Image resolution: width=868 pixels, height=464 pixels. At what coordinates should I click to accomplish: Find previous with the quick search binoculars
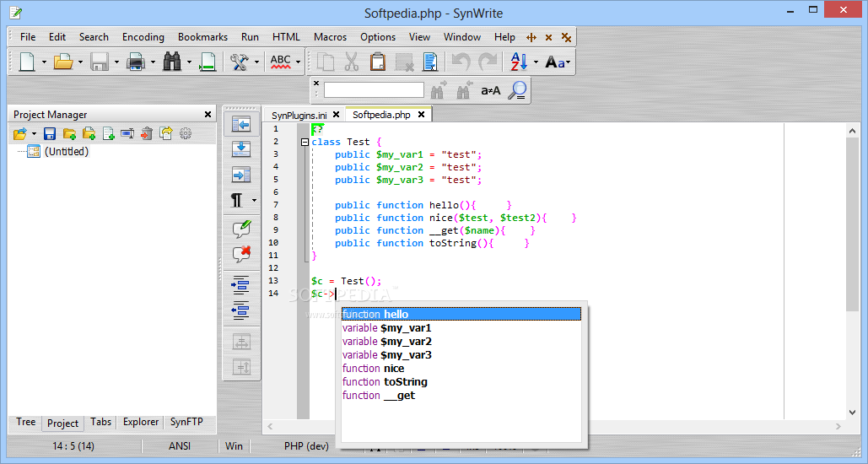pyautogui.click(x=464, y=90)
